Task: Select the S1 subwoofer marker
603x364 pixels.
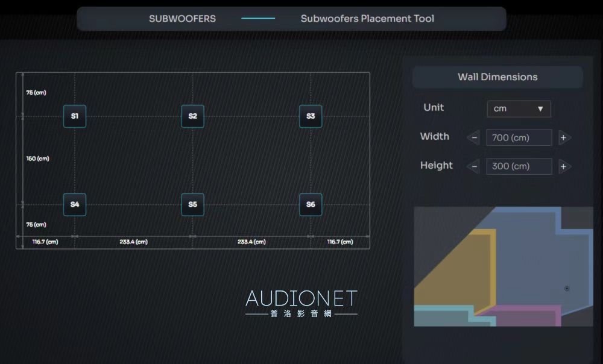Action: 75,116
